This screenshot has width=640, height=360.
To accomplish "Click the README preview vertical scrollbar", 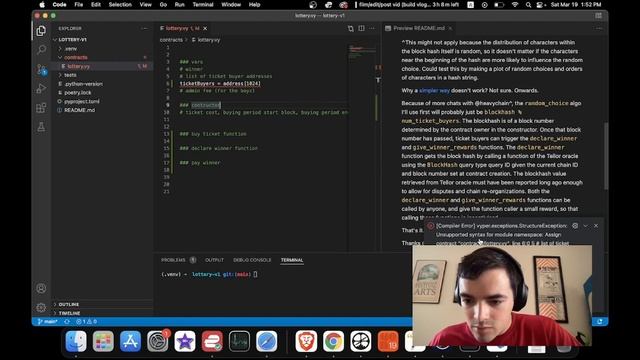I will tap(606, 155).
